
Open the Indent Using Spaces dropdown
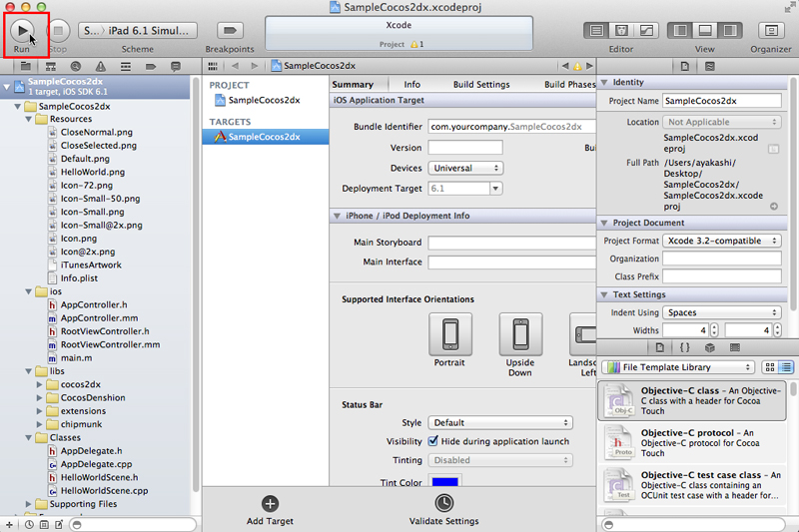click(x=721, y=312)
